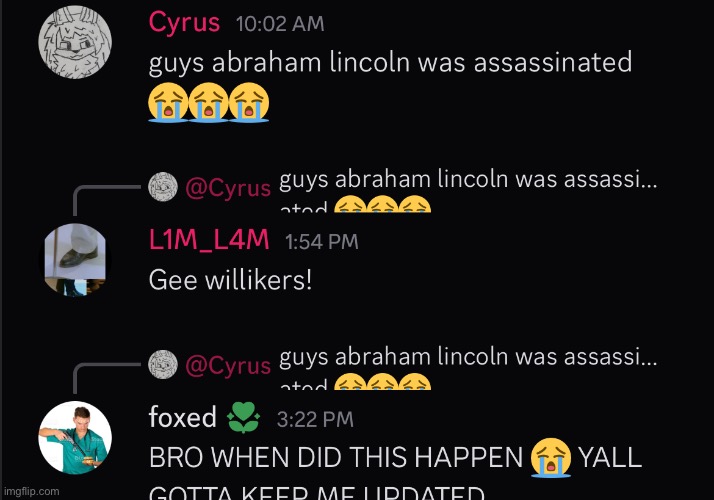Click the @Cyrus mention in L1M_L4M's reply preview
The height and width of the screenshot is (500, 714).
pos(228,188)
